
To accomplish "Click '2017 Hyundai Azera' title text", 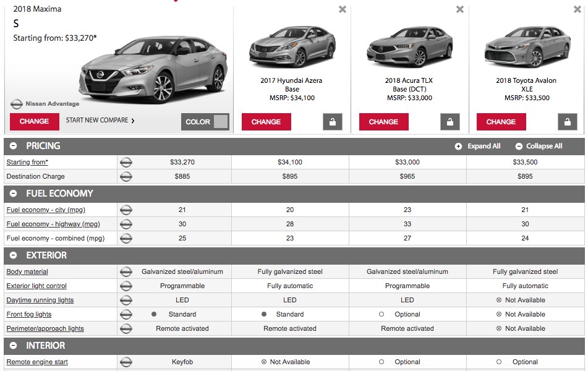I will pos(291,80).
